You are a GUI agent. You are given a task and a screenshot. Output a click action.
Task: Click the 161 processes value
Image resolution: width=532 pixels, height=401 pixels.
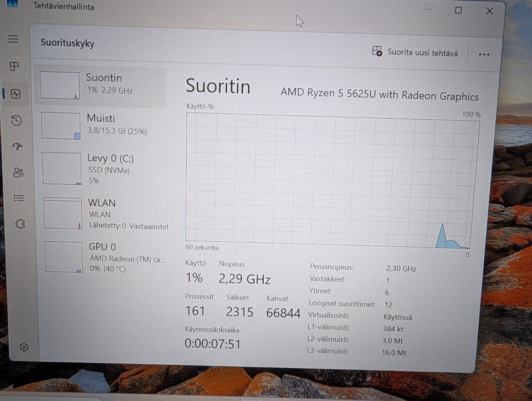[x=195, y=311]
